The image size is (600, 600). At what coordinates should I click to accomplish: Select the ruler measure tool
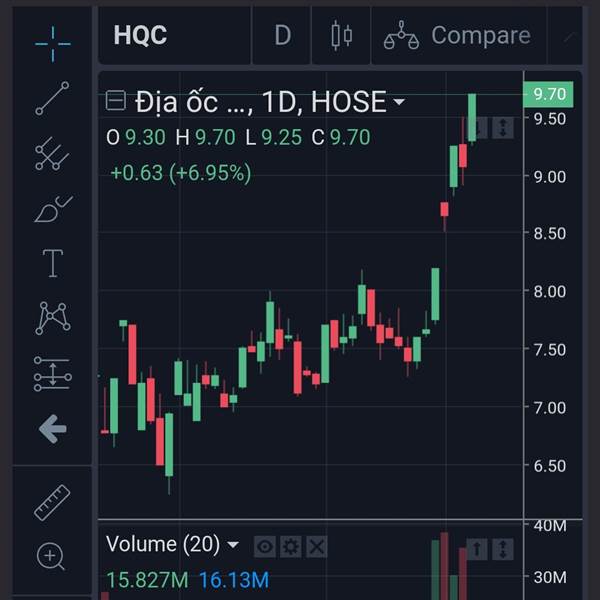coord(52,503)
